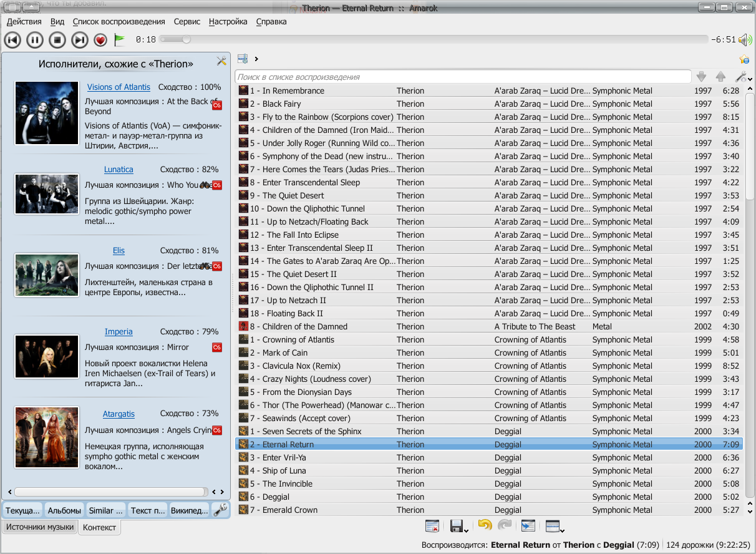Open the Настройка menu
Image resolution: width=756 pixels, height=554 pixels.
coord(228,21)
